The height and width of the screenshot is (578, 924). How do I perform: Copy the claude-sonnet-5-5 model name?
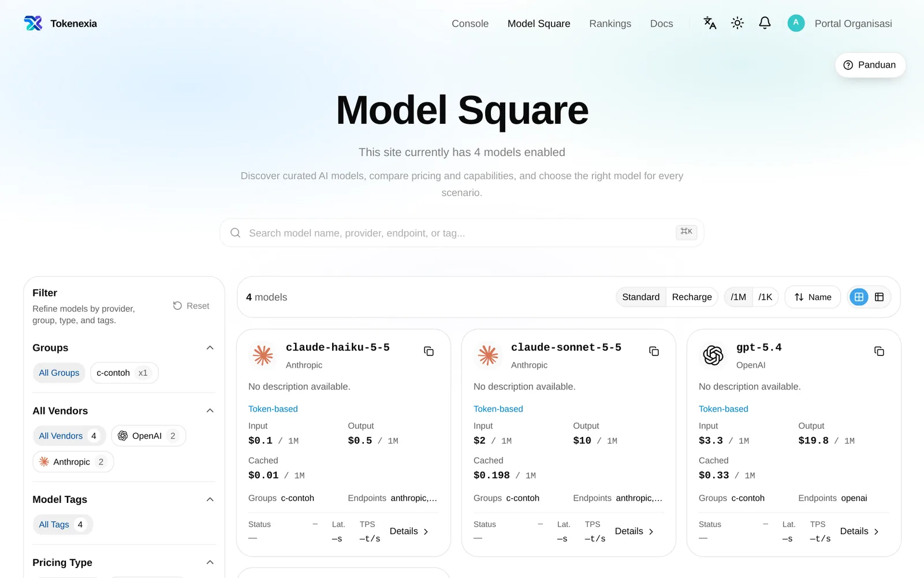pyautogui.click(x=654, y=351)
